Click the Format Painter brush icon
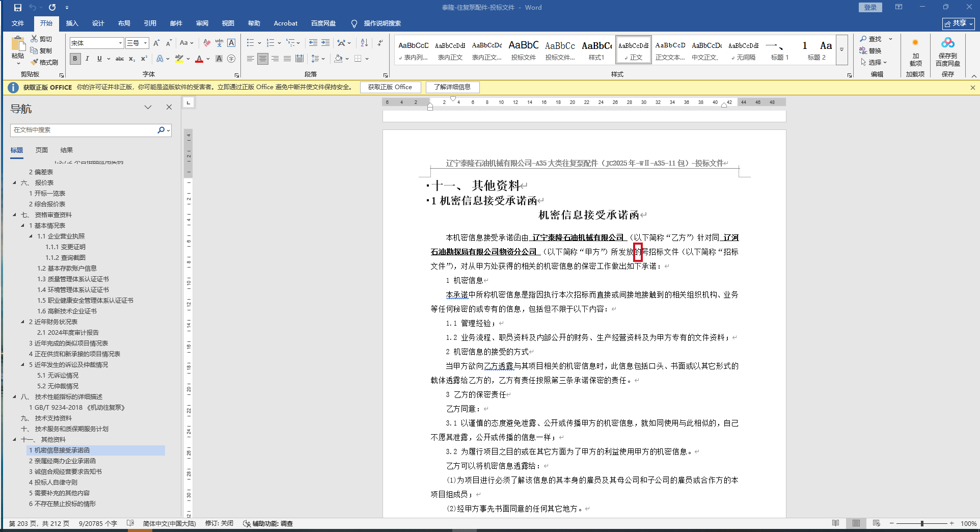Viewport: 980px width, 532px height. (35, 62)
